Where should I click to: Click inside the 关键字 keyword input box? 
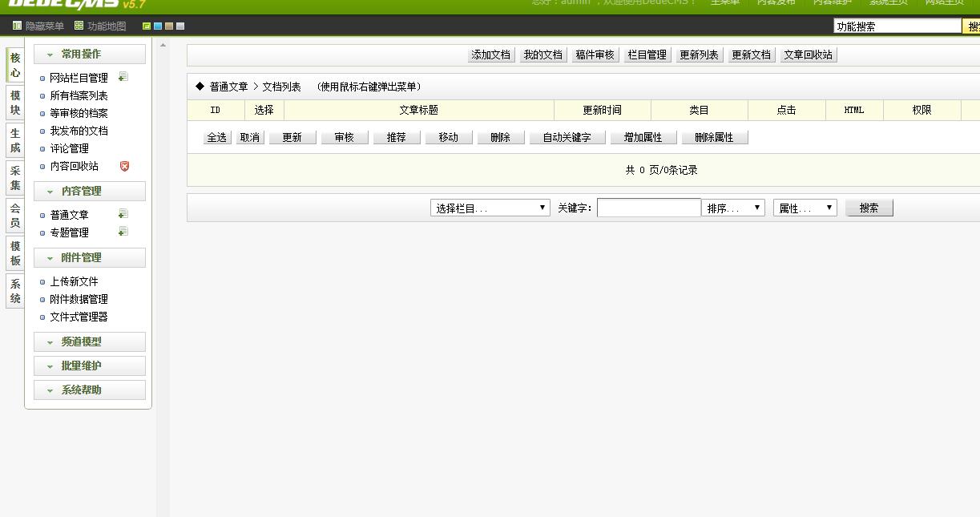(x=649, y=207)
